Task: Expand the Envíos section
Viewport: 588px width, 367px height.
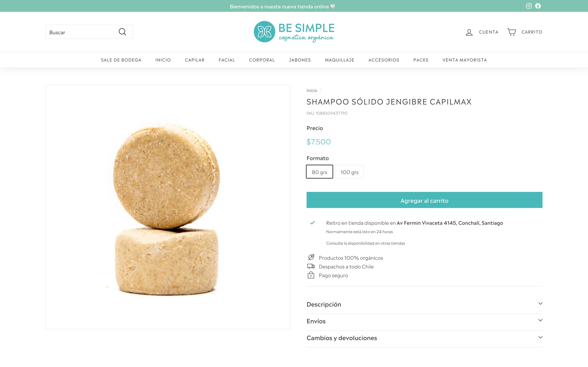Action: tap(424, 321)
